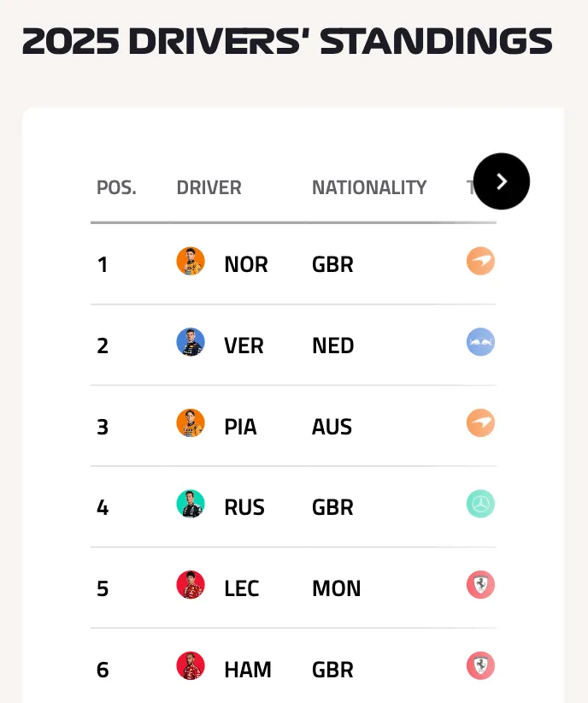Screen dimensions: 588x703
Task: Click Russell driver avatar icon
Action: coord(191,505)
